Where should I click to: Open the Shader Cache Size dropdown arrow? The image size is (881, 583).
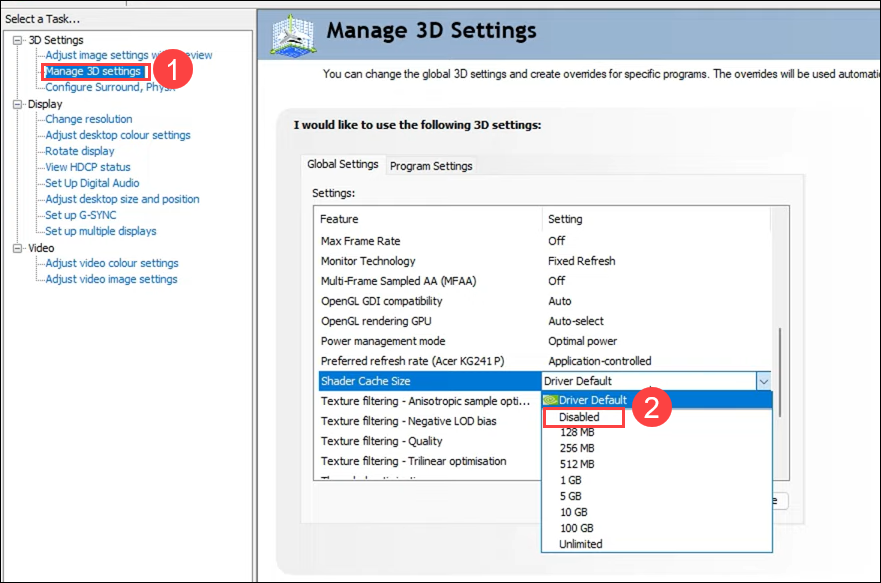(764, 381)
